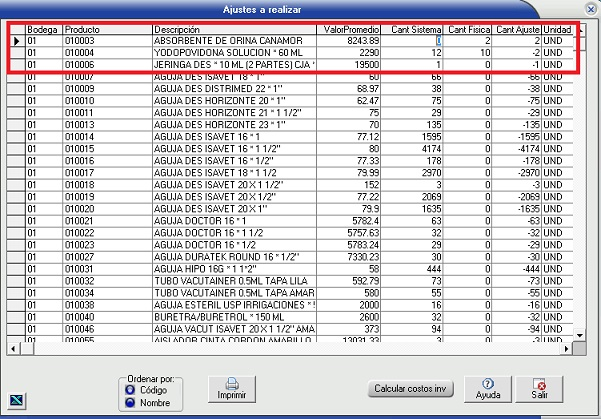Click Calcular costos inv button
The height and width of the screenshot is (419, 601).
point(407,388)
